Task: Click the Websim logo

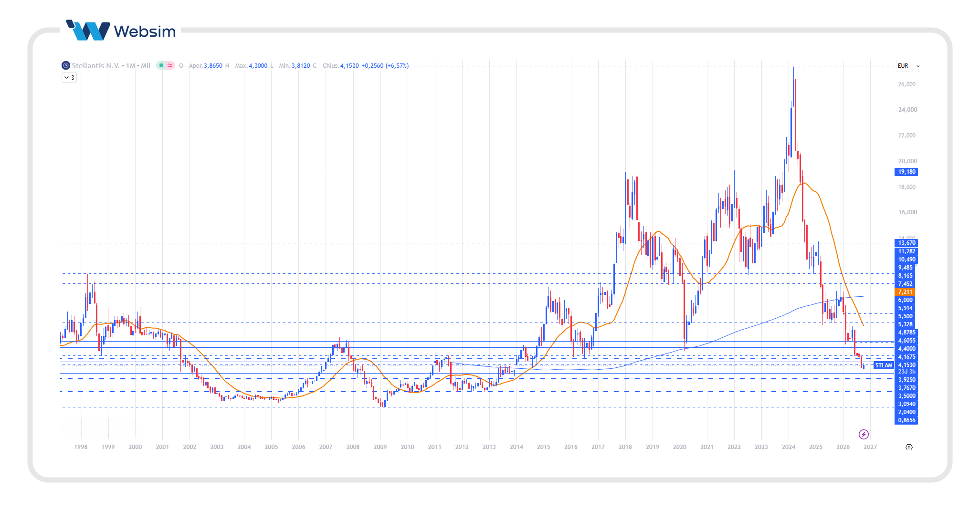Action: click(x=121, y=31)
